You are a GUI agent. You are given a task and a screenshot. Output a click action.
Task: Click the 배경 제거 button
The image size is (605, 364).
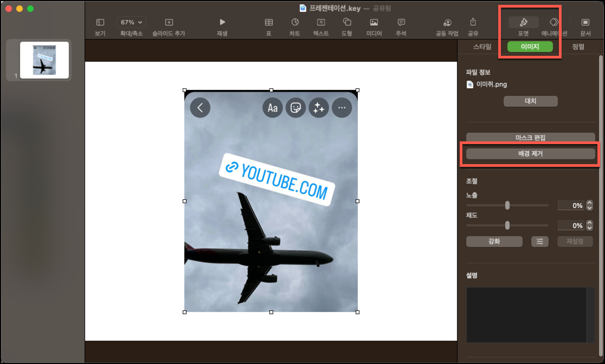click(530, 154)
